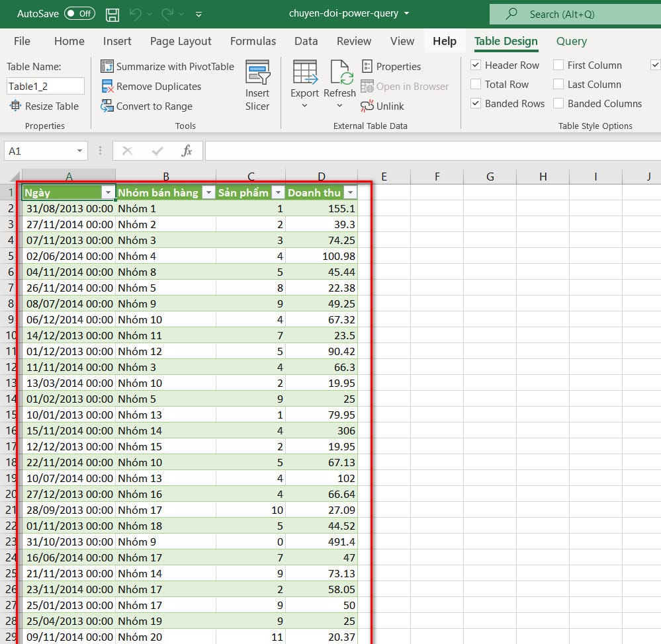661x644 pixels.
Task: Open the Doanh thu filter dropdown
Action: click(x=349, y=193)
